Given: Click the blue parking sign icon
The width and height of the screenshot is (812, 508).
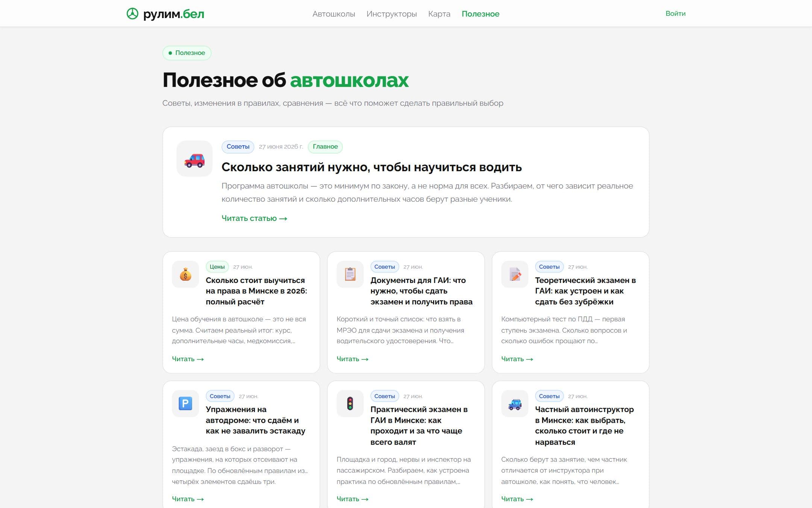Looking at the screenshot, I should pyautogui.click(x=185, y=404).
